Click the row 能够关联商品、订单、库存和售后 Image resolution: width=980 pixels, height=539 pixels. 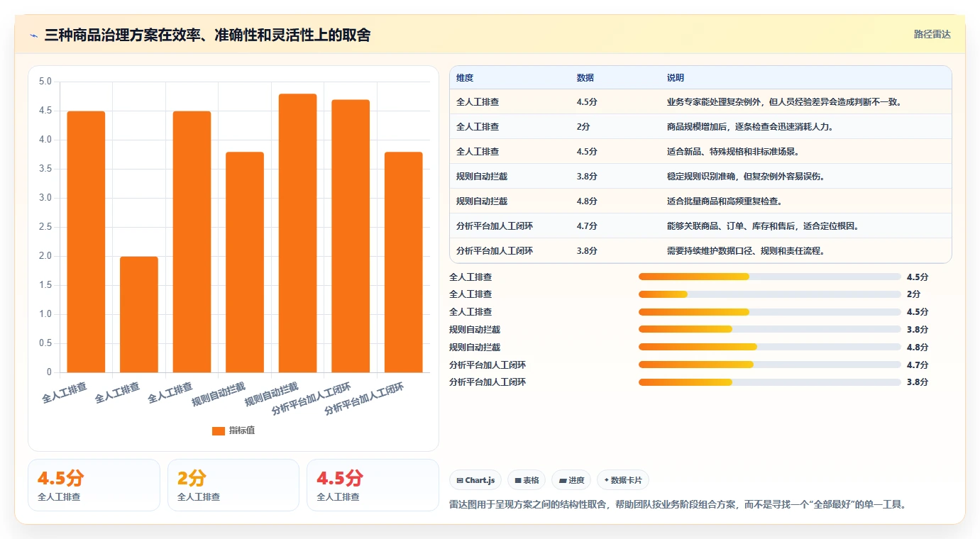700,226
